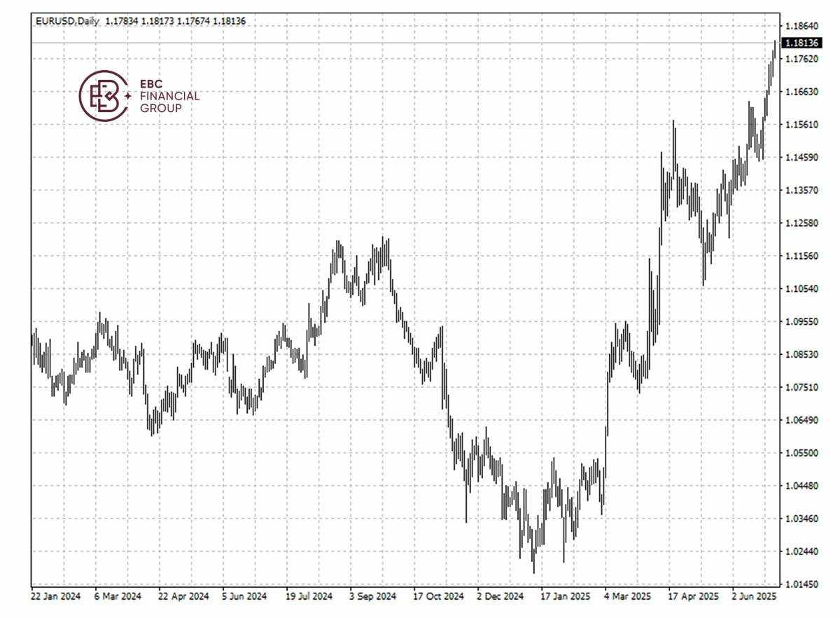
Task: Click the 3 Sep 2024 date label
Action: (372, 597)
